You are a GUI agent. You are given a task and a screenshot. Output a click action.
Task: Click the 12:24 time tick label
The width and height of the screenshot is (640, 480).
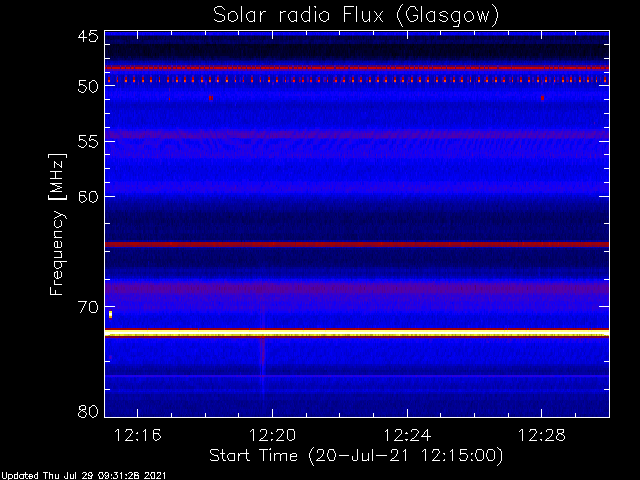[407, 436]
